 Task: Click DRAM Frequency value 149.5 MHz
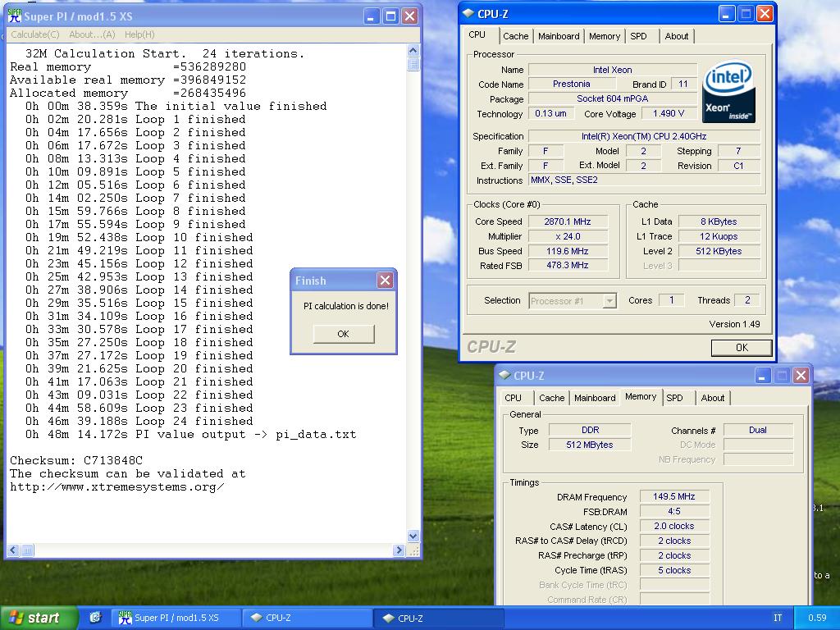click(674, 496)
